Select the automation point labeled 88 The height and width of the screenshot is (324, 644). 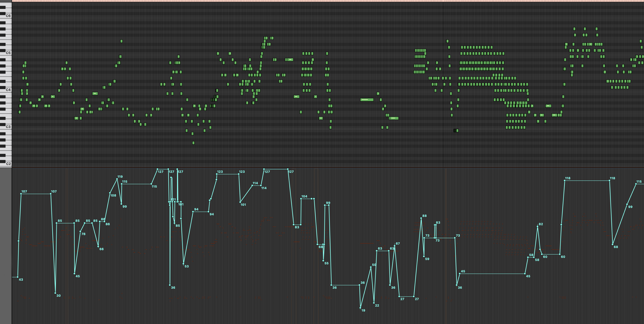421,218
